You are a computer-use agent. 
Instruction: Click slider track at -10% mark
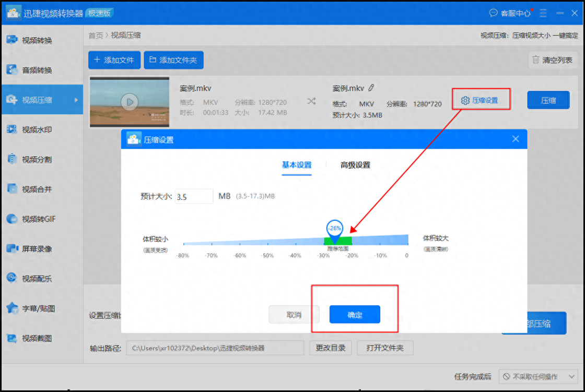(x=380, y=241)
